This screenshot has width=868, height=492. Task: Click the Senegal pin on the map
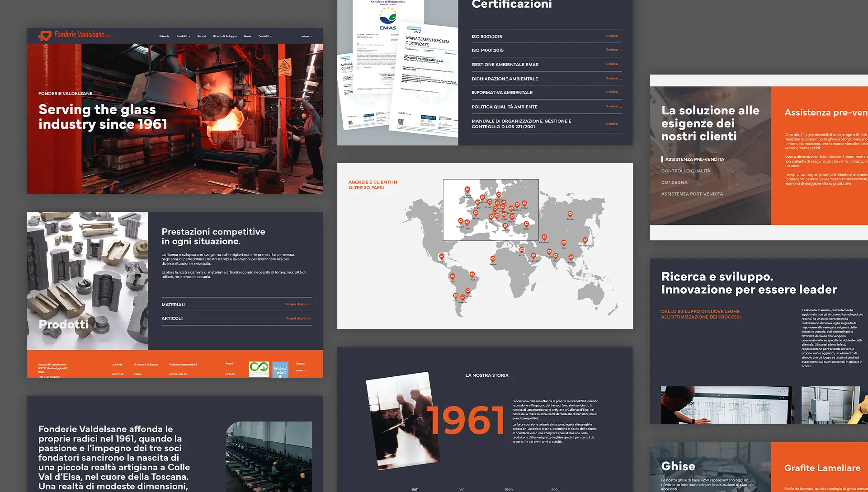coord(493,259)
